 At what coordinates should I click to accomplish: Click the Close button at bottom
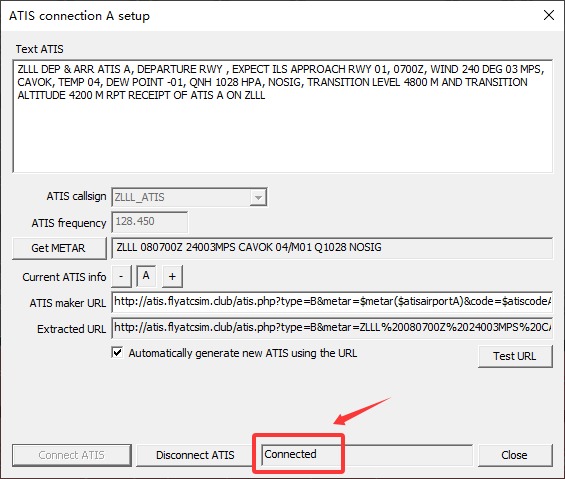515,455
